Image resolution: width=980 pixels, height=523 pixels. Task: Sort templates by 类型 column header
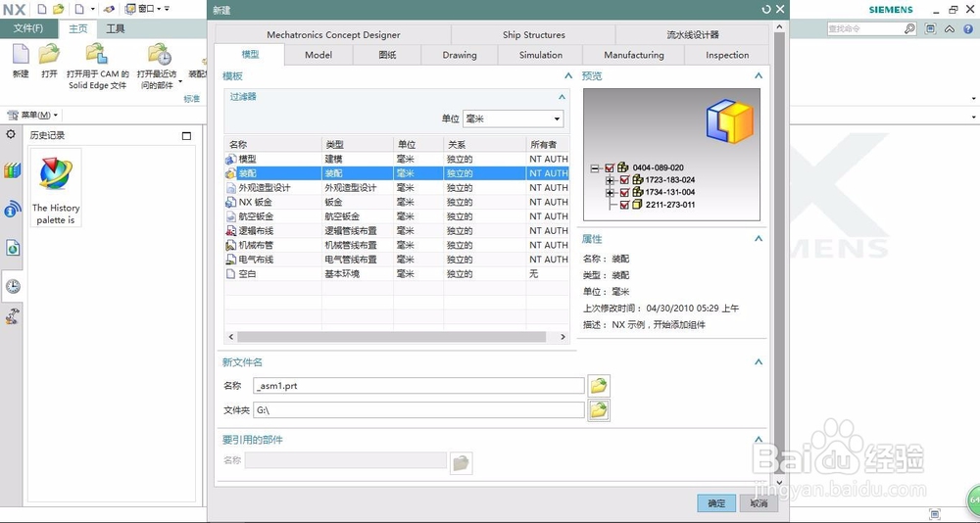click(358, 144)
